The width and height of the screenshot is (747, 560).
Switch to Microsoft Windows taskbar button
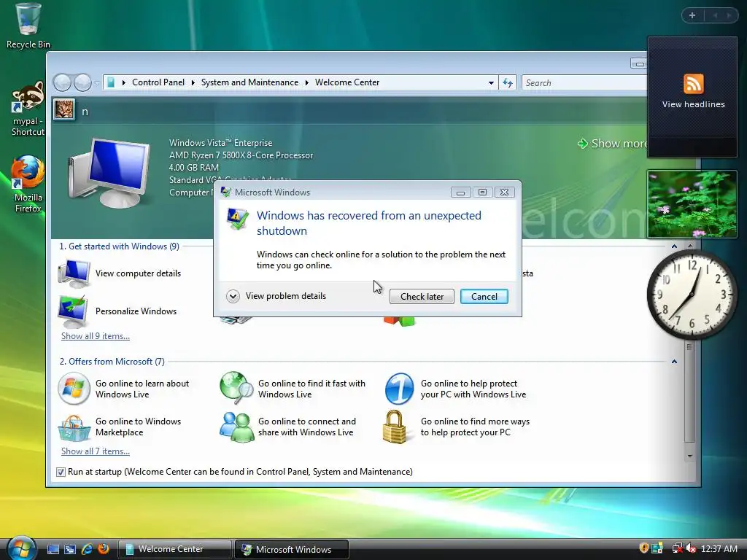292,549
